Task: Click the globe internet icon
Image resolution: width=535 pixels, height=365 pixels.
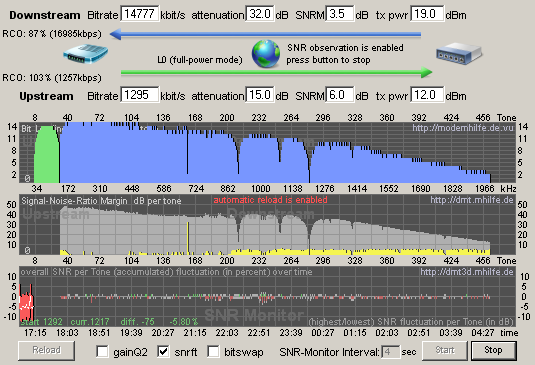Action: (x=266, y=54)
